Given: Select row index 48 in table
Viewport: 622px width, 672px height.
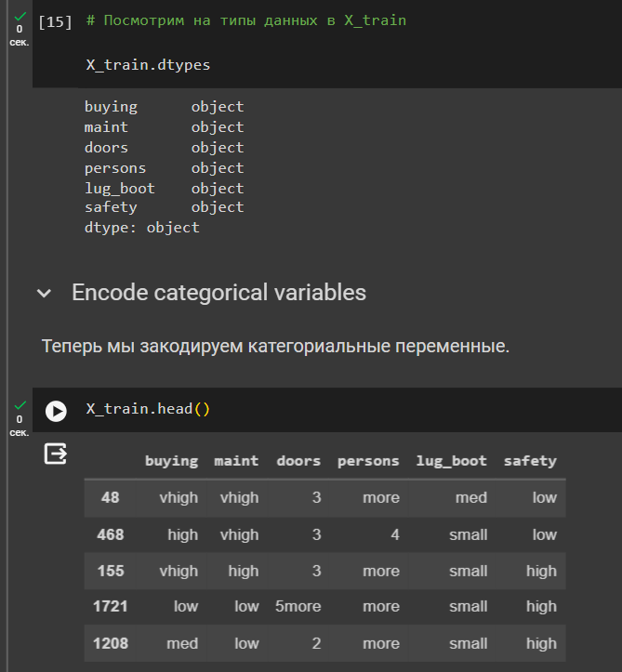Looking at the screenshot, I should [110, 497].
